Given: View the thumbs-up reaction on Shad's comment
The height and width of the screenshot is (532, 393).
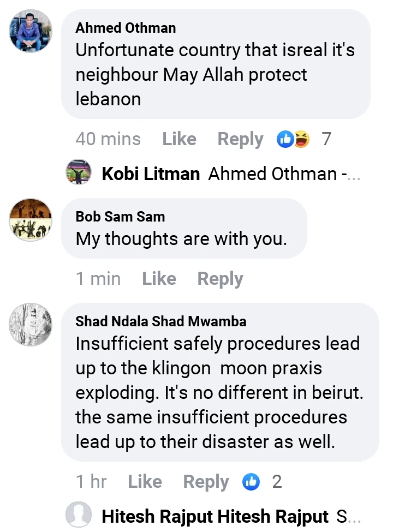Looking at the screenshot, I should 251,482.
